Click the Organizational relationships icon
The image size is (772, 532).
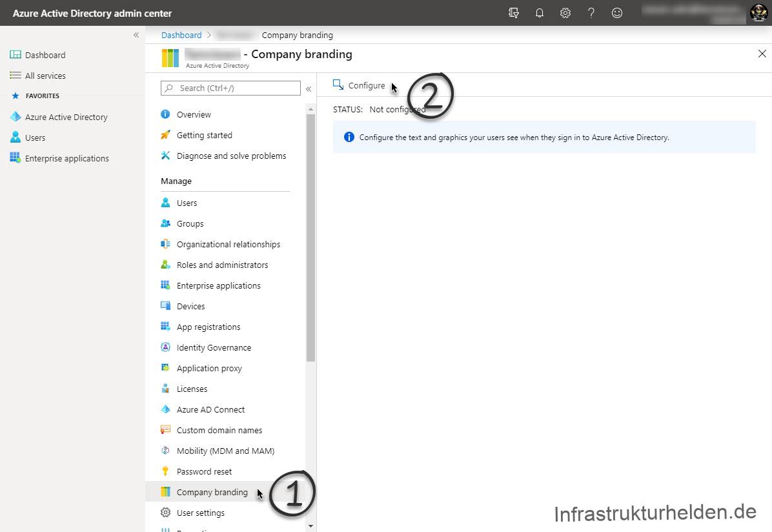(x=165, y=244)
